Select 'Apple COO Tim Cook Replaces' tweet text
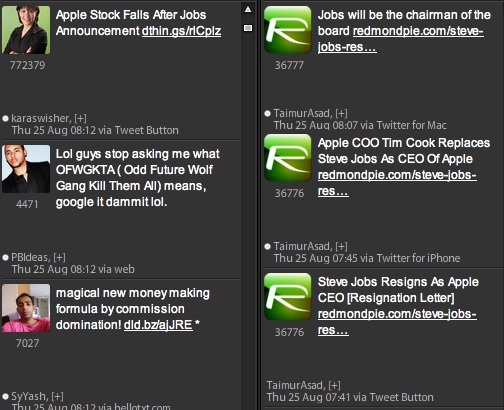 click(x=404, y=167)
